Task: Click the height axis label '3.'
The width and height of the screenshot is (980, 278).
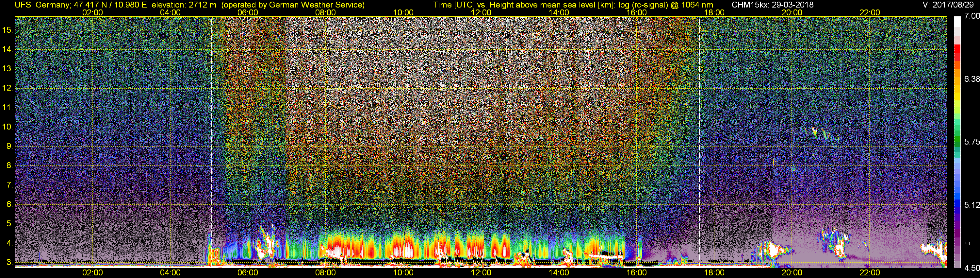Action: 9,263
